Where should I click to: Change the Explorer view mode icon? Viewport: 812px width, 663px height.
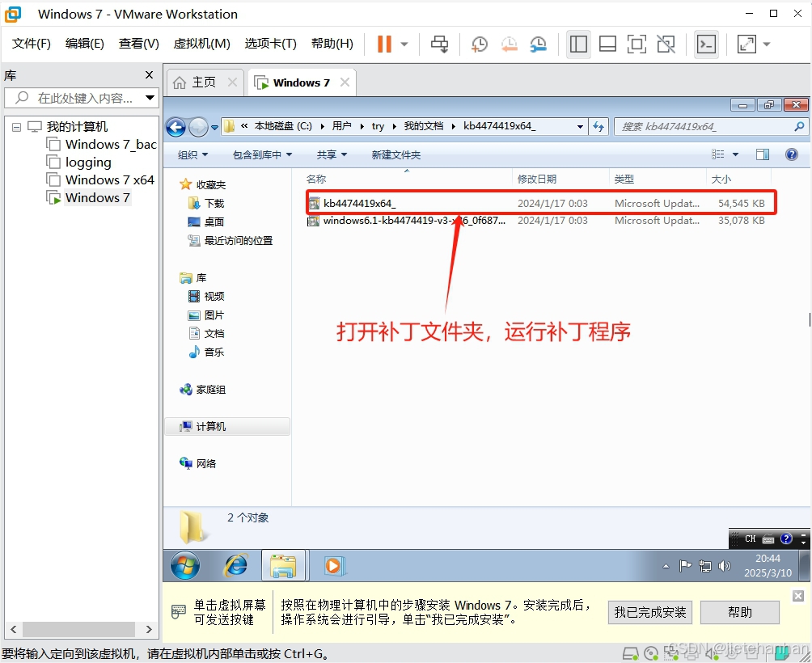click(x=717, y=154)
